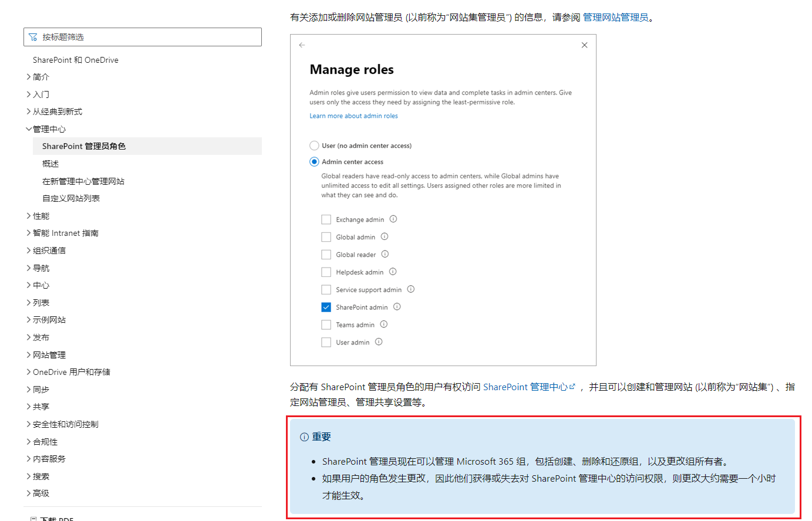
Task: Expand the 示例网站 section
Action: pos(46,320)
